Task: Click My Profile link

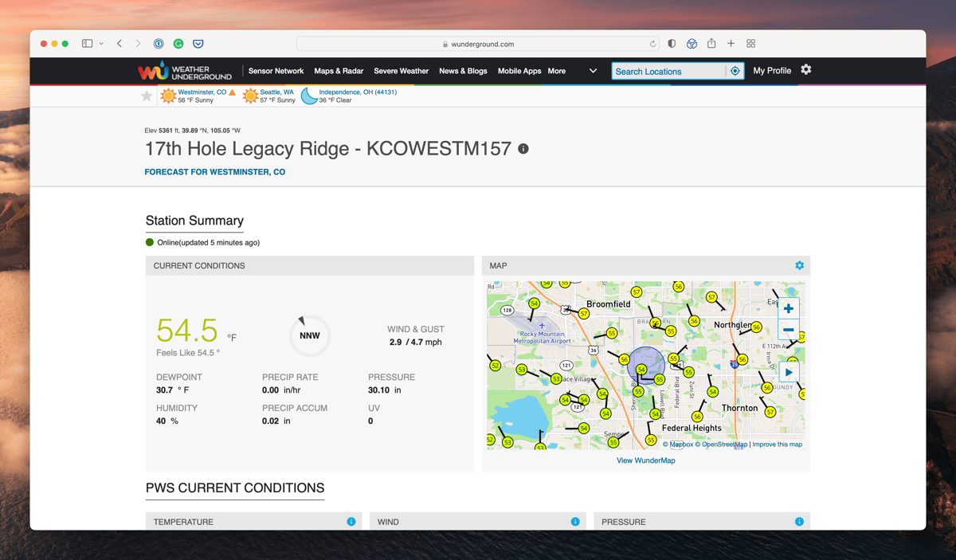Action: 772,71
